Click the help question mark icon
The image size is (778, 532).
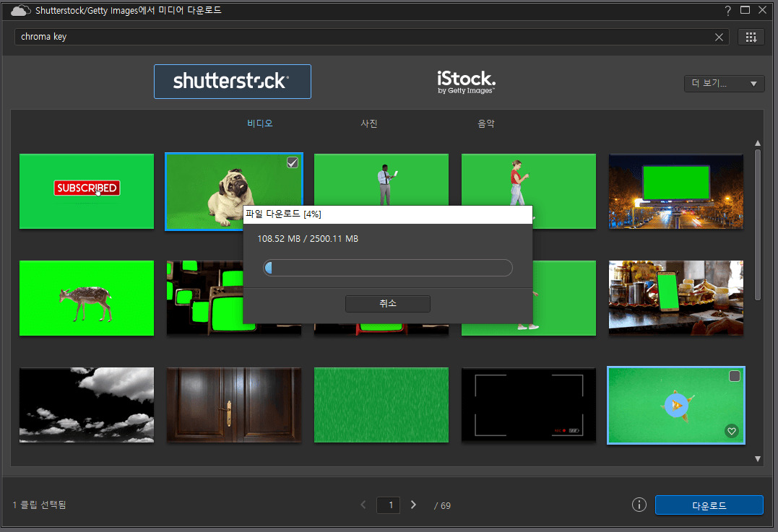(x=728, y=10)
